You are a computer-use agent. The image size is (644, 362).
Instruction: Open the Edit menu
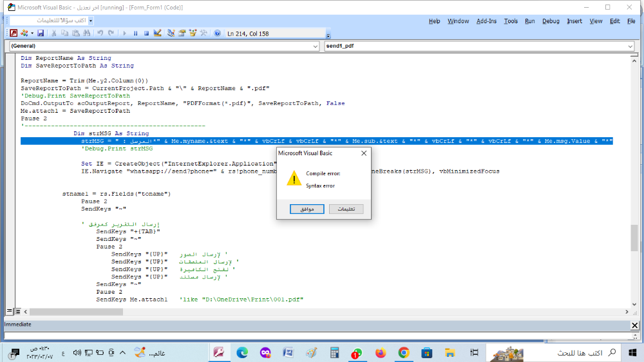(614, 21)
